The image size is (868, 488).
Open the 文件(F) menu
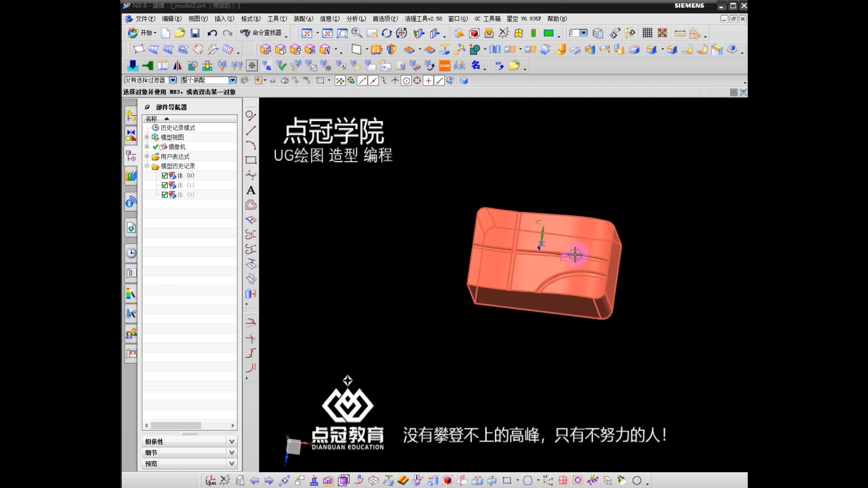tap(144, 19)
